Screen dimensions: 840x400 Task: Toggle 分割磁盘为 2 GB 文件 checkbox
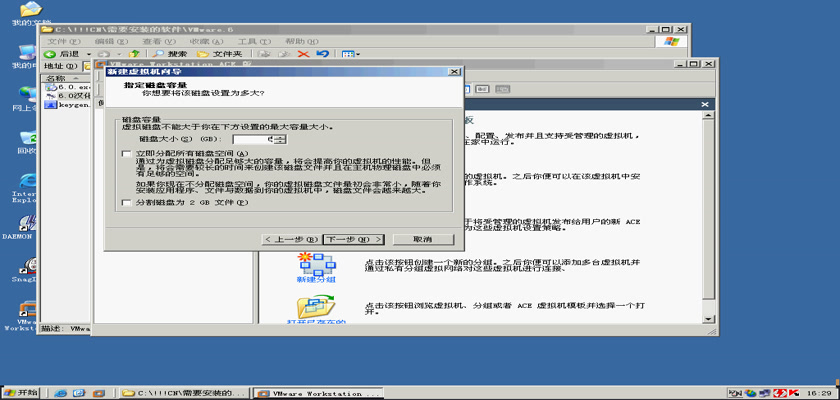coord(126,202)
